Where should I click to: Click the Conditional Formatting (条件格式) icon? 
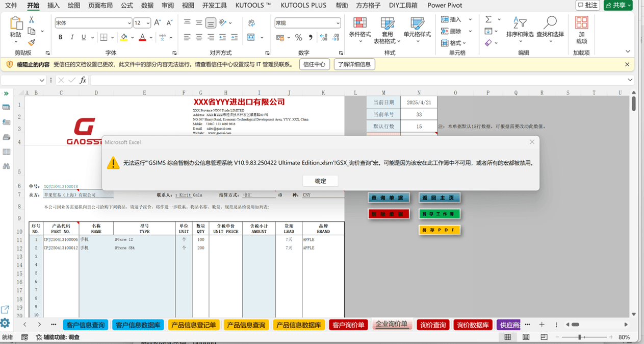[360, 30]
